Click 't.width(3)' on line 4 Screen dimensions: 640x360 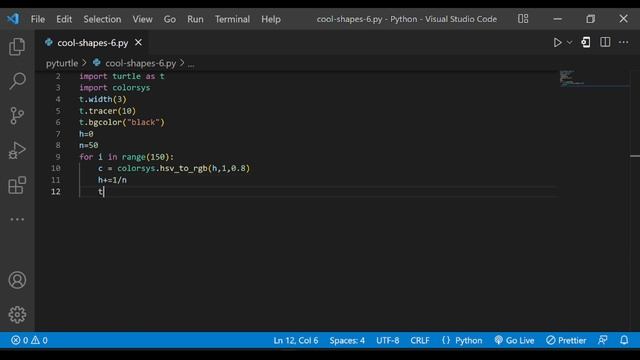pos(103,99)
